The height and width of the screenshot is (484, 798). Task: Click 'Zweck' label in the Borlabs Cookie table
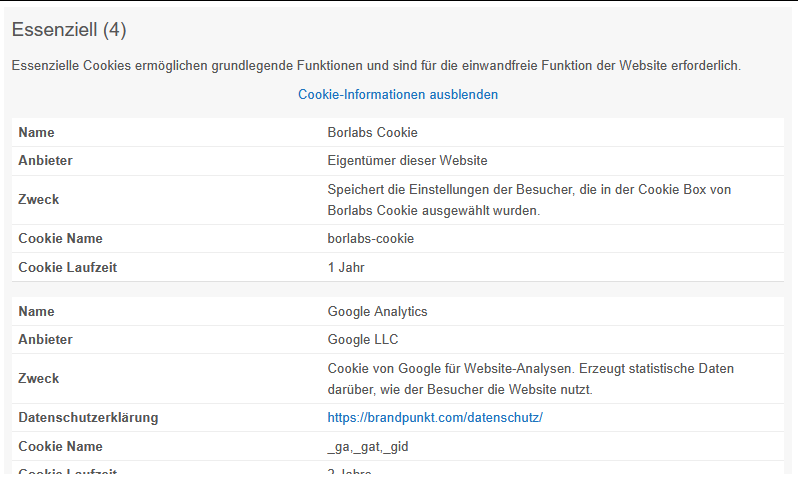(39, 200)
